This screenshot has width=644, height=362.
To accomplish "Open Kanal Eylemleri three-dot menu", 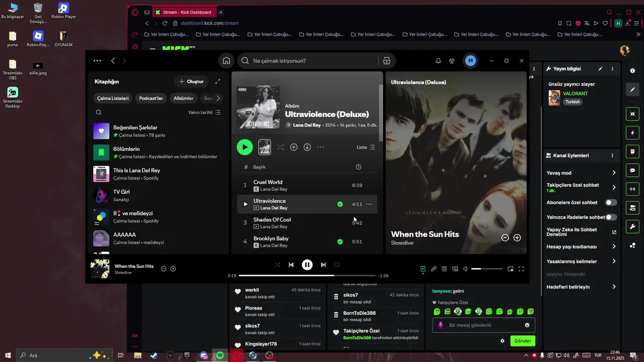I will click(612, 156).
